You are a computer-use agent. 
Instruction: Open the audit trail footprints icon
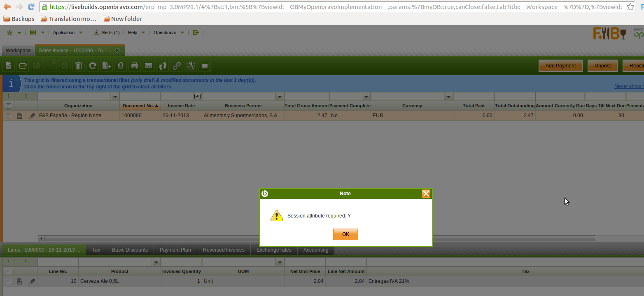click(163, 66)
